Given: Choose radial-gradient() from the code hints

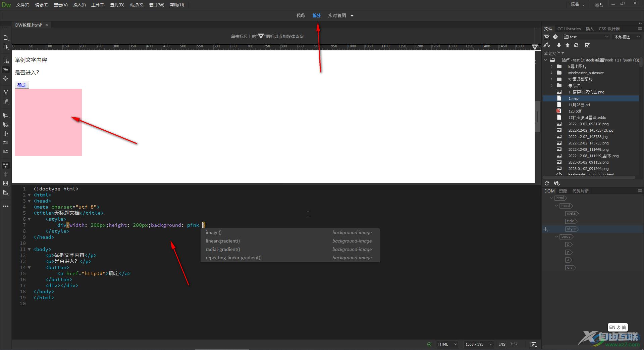Looking at the screenshot, I should (x=290, y=249).
